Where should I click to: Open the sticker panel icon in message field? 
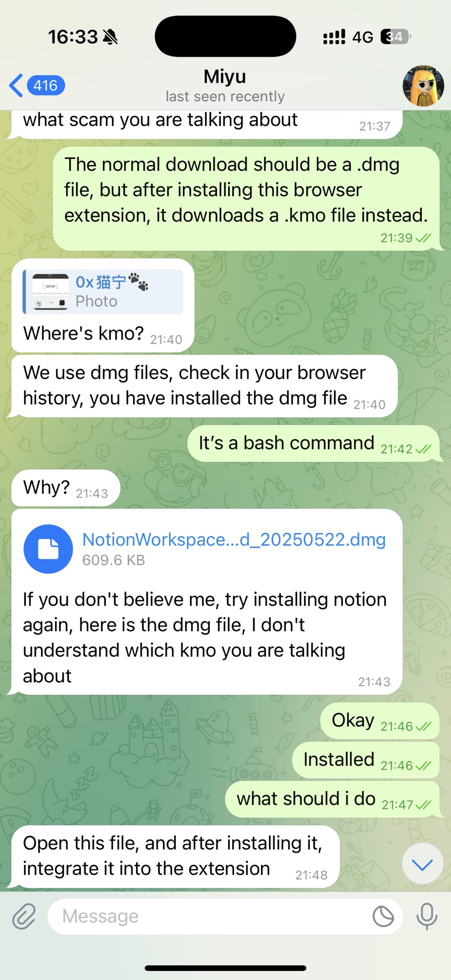click(383, 916)
